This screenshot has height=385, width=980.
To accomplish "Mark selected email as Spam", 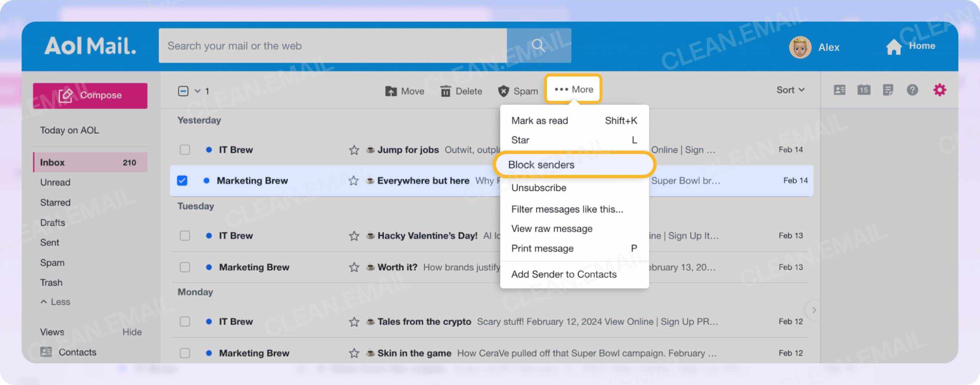I will 517,90.
